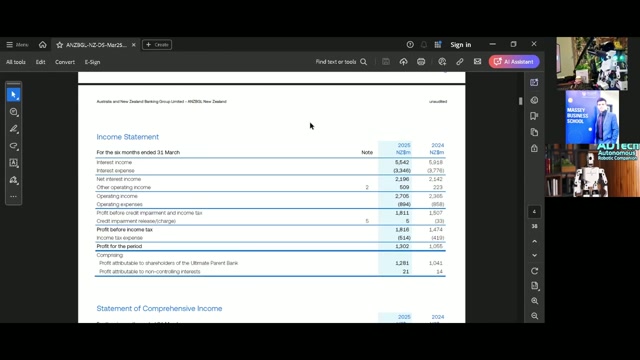Image resolution: width=640 pixels, height=360 pixels.
Task: Select the Sign stamp tool
Action: pos(13,180)
